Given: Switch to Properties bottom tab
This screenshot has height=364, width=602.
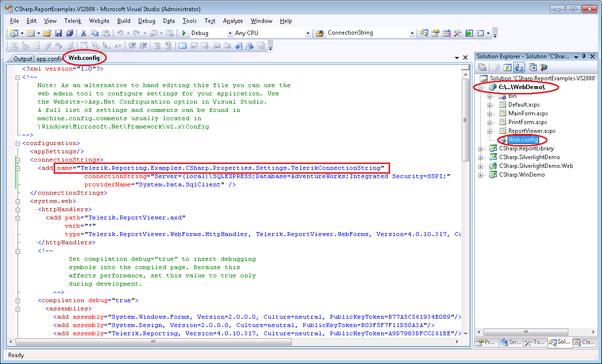Looking at the screenshot, I should point(487,342).
